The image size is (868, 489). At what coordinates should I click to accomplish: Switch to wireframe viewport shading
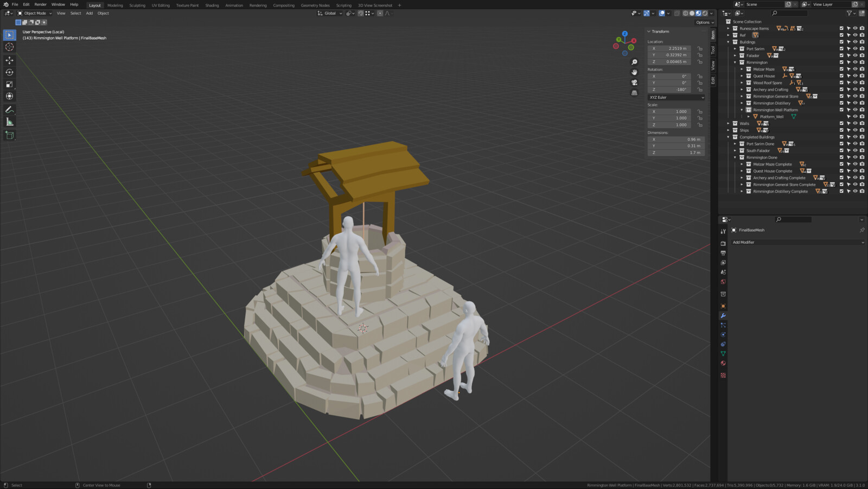(685, 13)
